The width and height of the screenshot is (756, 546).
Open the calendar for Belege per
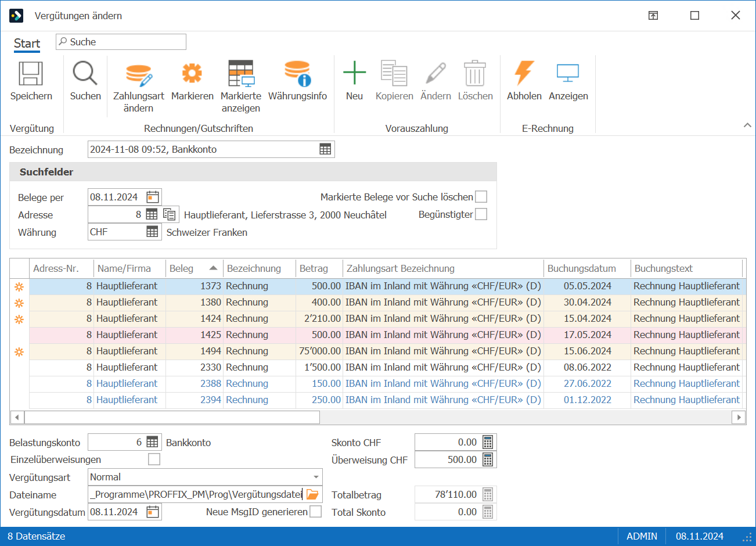pyautogui.click(x=153, y=197)
